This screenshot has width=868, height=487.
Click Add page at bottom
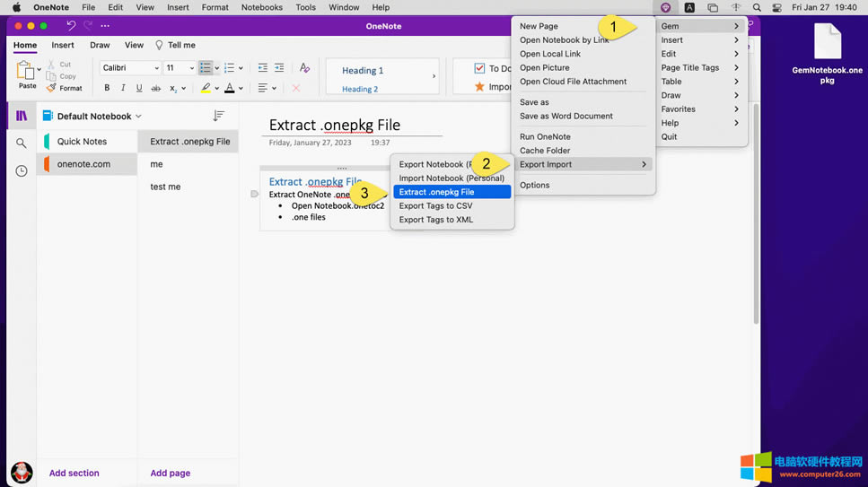[x=170, y=473]
